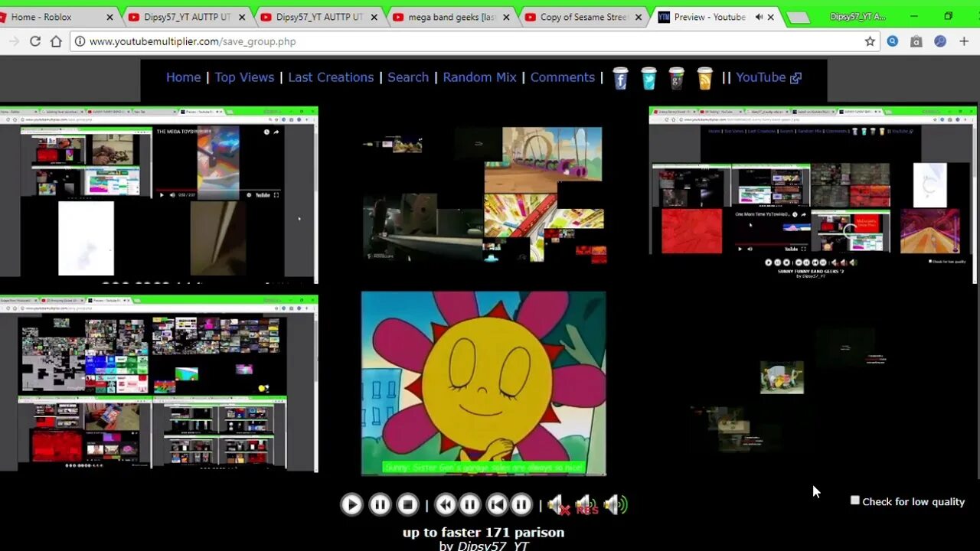
Task: Click the pause button right of skip-to-start
Action: click(521, 504)
